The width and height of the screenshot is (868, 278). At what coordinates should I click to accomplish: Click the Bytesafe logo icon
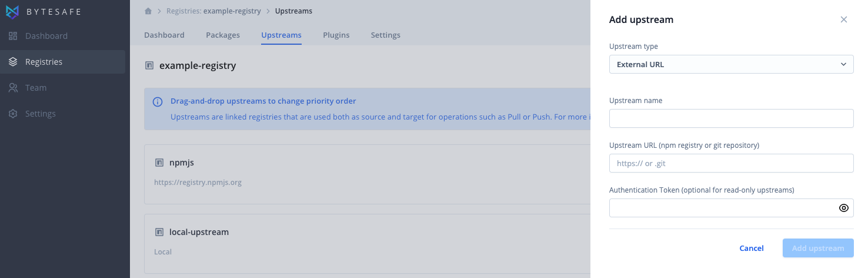click(x=12, y=11)
